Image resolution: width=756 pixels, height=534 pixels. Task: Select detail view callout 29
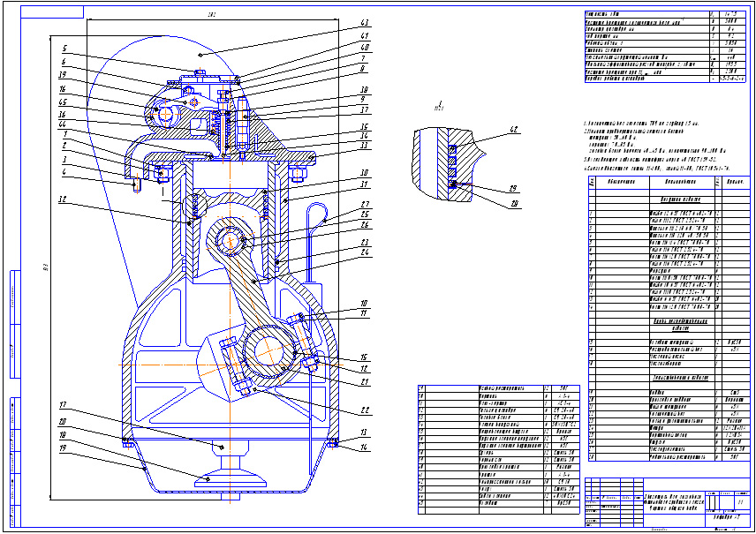[x=514, y=190]
